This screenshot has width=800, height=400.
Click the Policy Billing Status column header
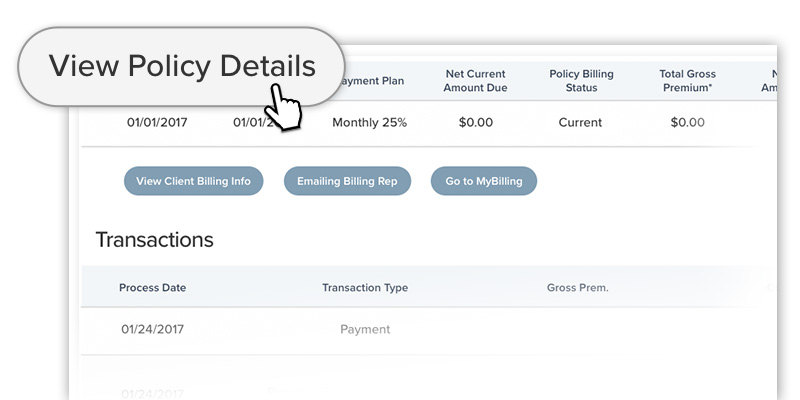(x=581, y=81)
